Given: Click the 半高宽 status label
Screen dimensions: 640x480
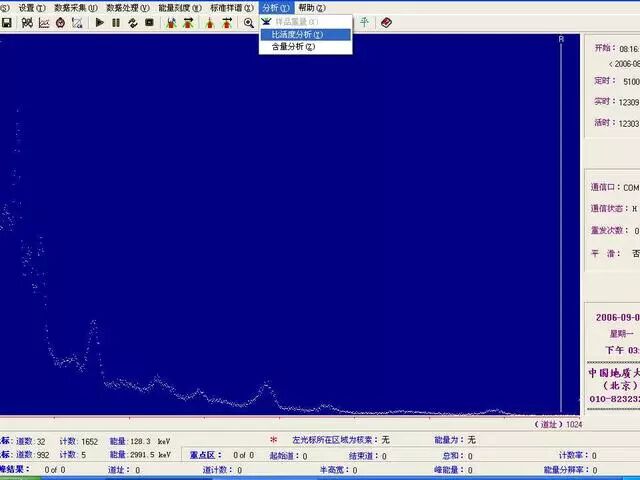Looking at the screenshot, I should pyautogui.click(x=334, y=470).
